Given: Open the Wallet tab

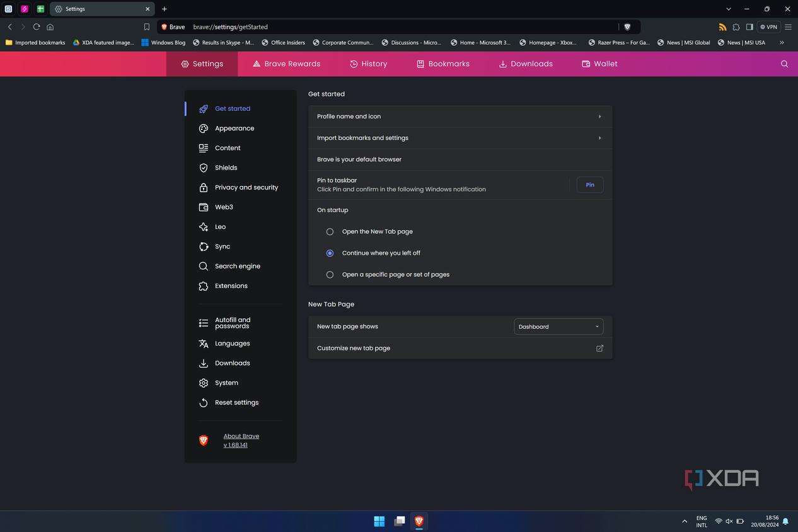Looking at the screenshot, I should 599,64.
